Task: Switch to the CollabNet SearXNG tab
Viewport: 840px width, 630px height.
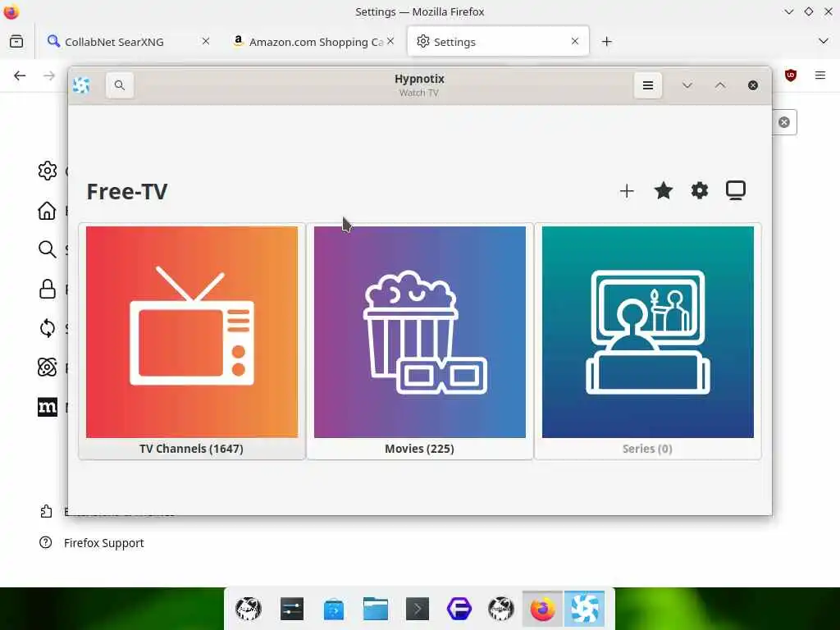Action: 129,41
